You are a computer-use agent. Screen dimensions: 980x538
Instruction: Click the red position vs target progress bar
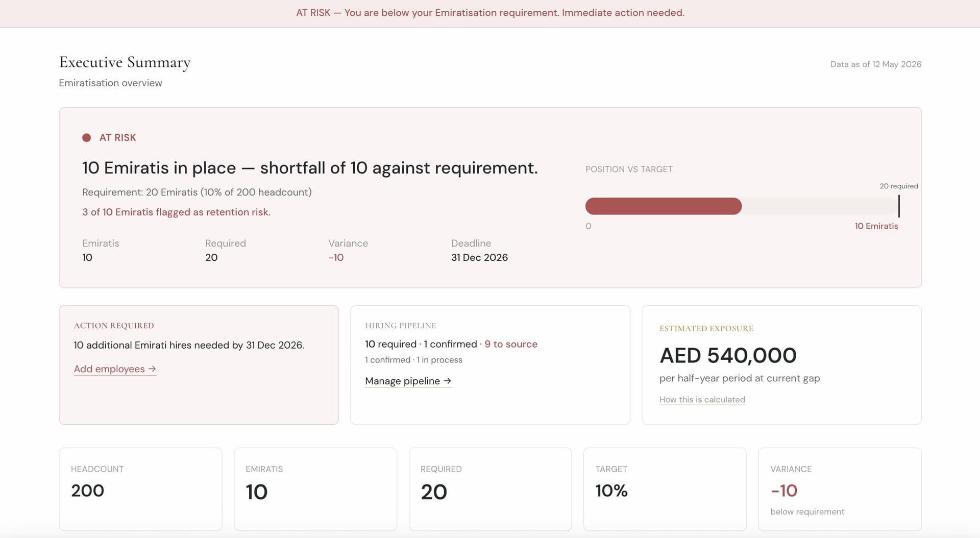coord(663,206)
